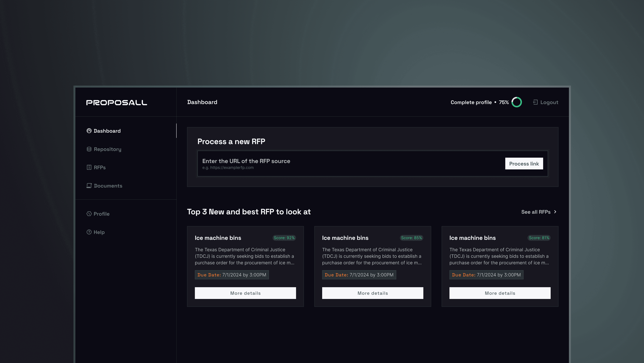Open More details for 81% score card

[x=500, y=293]
